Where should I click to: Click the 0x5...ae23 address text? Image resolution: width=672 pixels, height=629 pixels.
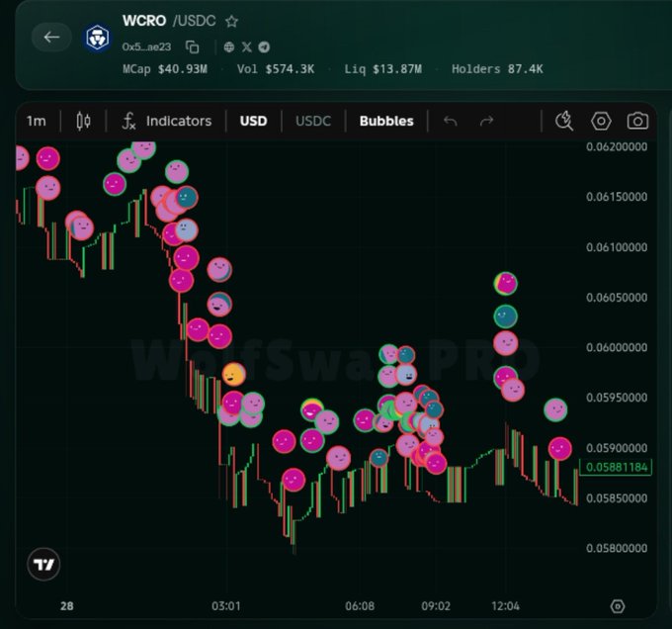[146, 46]
